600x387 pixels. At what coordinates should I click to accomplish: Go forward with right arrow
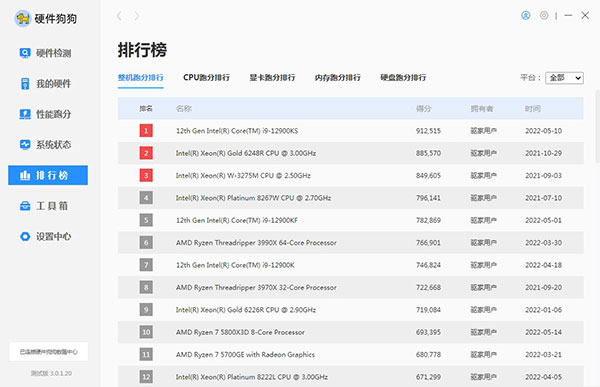point(136,16)
